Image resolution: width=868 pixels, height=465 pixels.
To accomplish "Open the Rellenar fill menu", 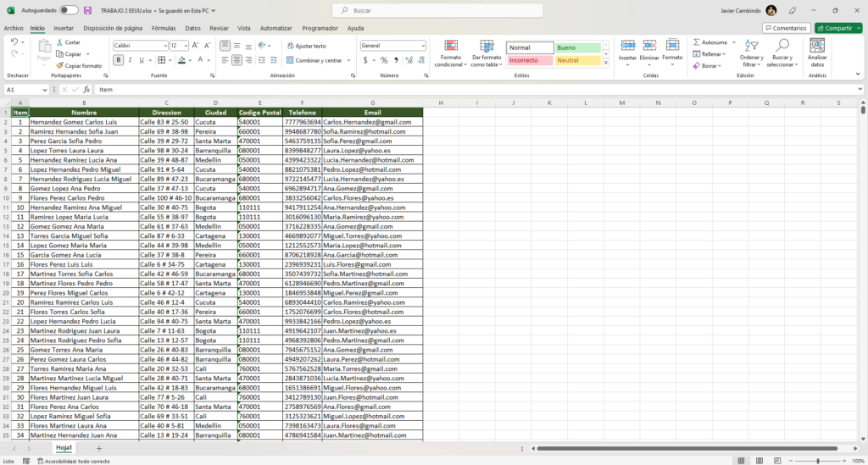I will tap(709, 54).
